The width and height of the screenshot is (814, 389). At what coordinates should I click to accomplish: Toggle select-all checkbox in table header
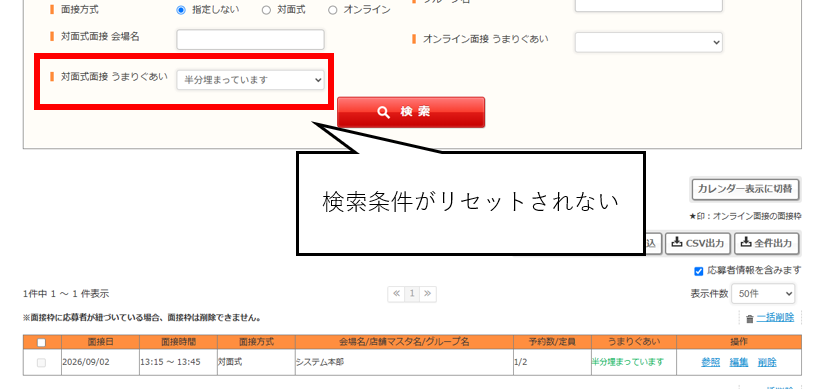pos(42,342)
